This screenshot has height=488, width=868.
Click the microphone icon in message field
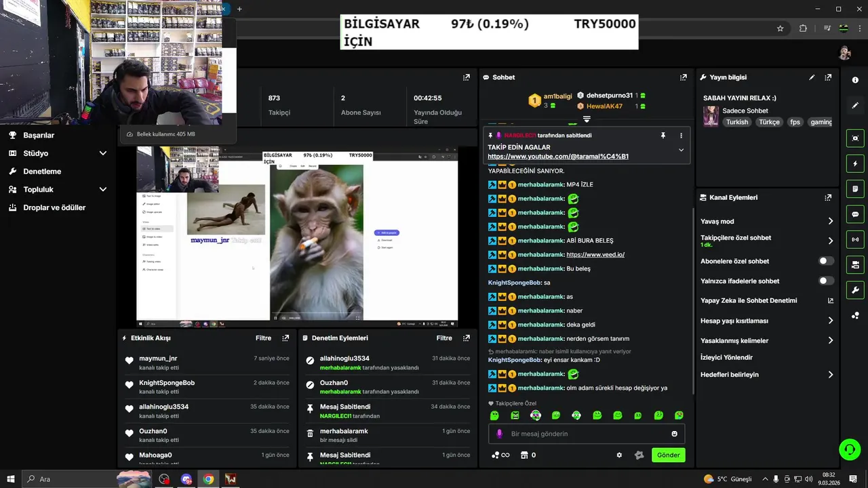500,434
